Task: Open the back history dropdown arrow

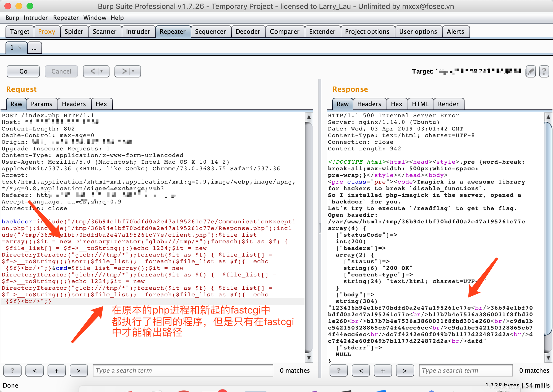Action: click(x=101, y=71)
